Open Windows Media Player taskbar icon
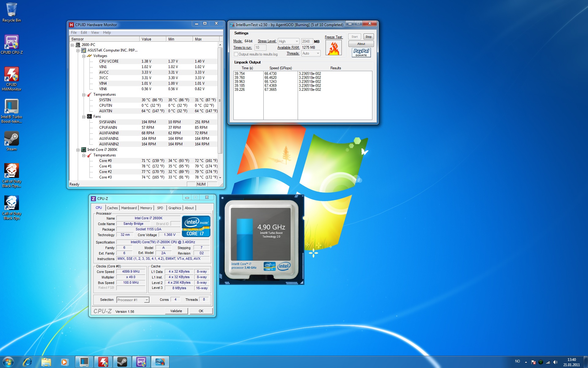Screen dimensions: 588x368 65,362
